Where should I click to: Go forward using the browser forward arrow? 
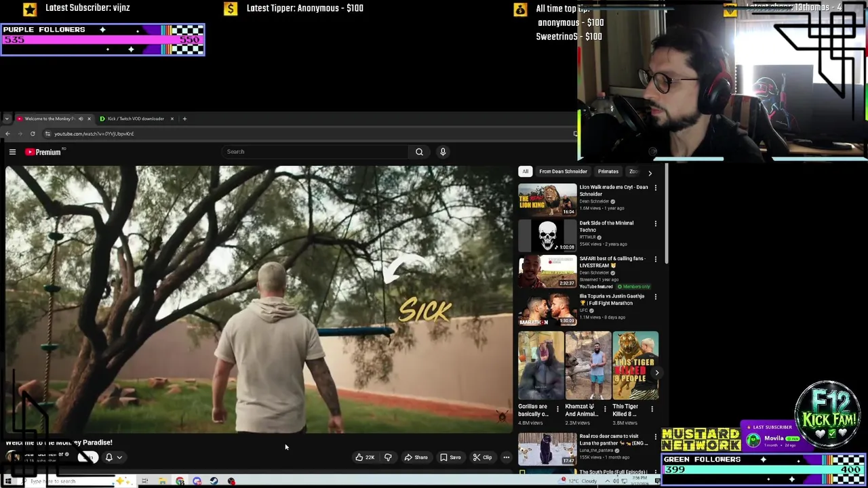(x=20, y=134)
